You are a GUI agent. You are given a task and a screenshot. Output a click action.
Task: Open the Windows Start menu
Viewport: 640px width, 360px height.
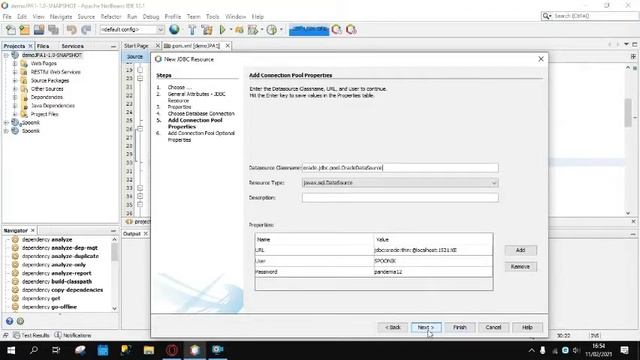tap(11, 350)
